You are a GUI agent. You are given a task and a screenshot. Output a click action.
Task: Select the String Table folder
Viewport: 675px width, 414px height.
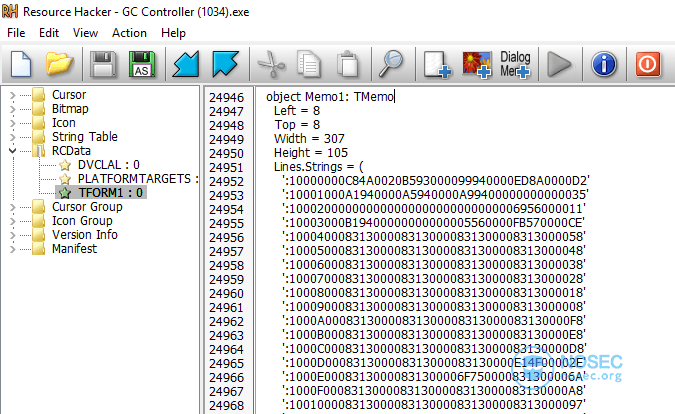(x=85, y=137)
